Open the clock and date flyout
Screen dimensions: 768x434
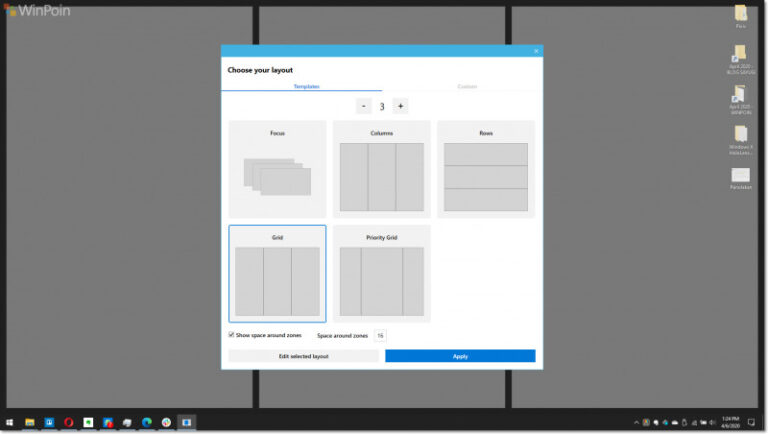(730, 422)
